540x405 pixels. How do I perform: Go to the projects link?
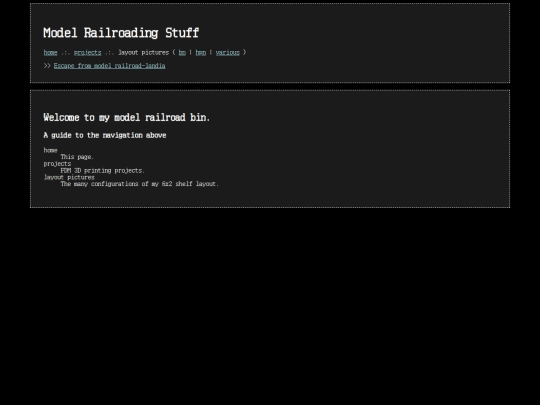coord(87,52)
